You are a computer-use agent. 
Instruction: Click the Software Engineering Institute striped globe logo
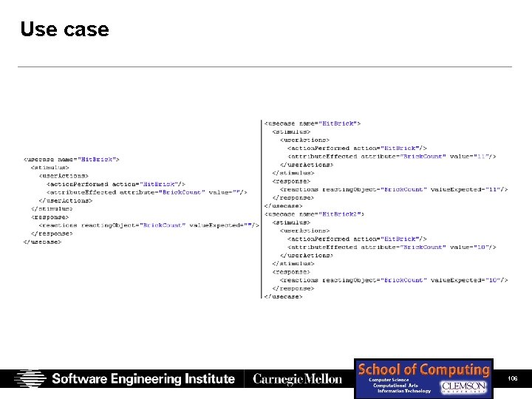pos(30,378)
